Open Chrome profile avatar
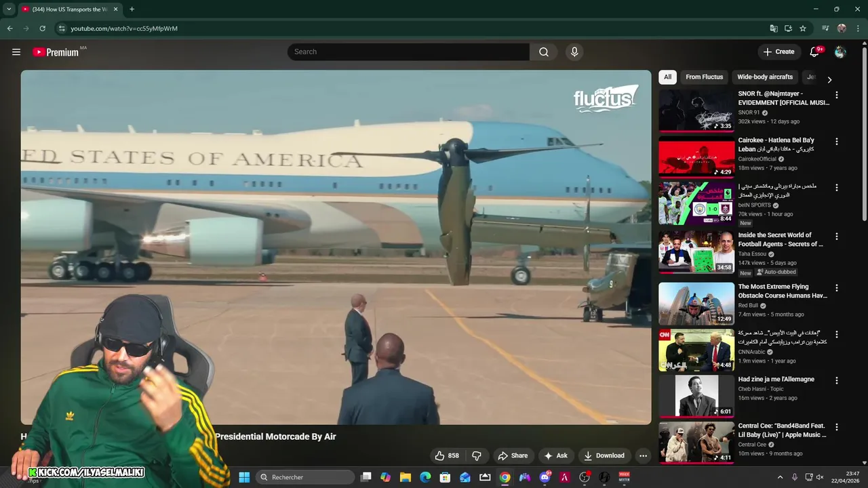The height and width of the screenshot is (488, 868). pyautogui.click(x=842, y=28)
